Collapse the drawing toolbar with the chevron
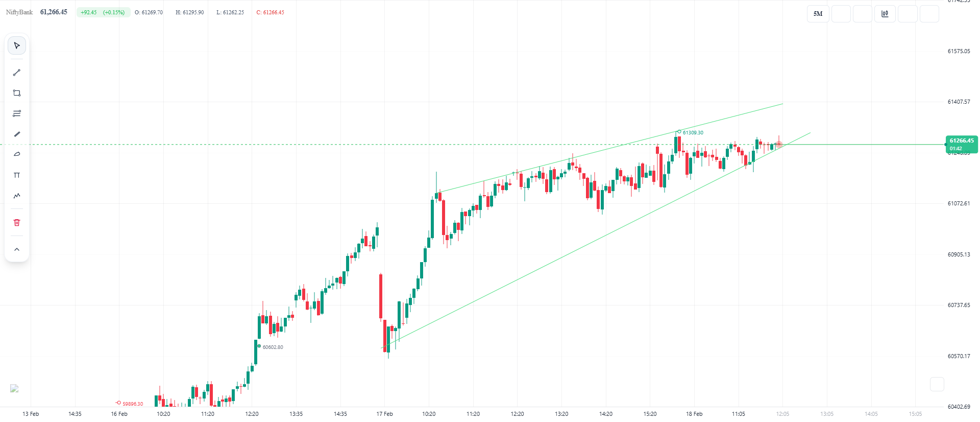980x422 pixels. [x=17, y=249]
